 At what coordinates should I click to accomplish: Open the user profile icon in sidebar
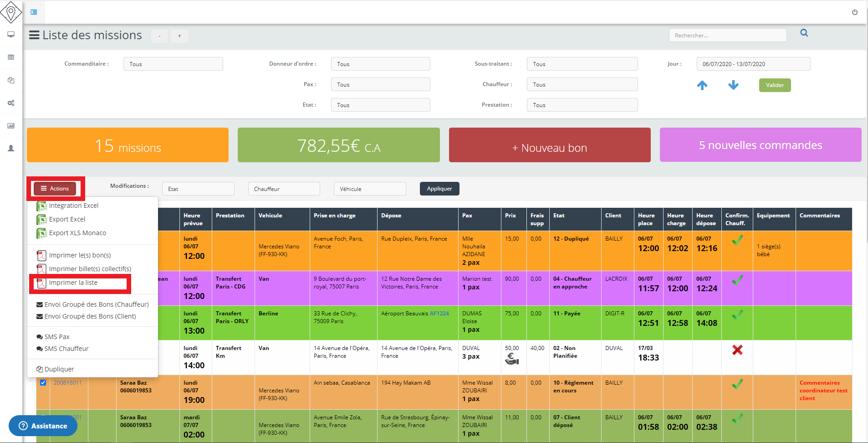pos(11,149)
